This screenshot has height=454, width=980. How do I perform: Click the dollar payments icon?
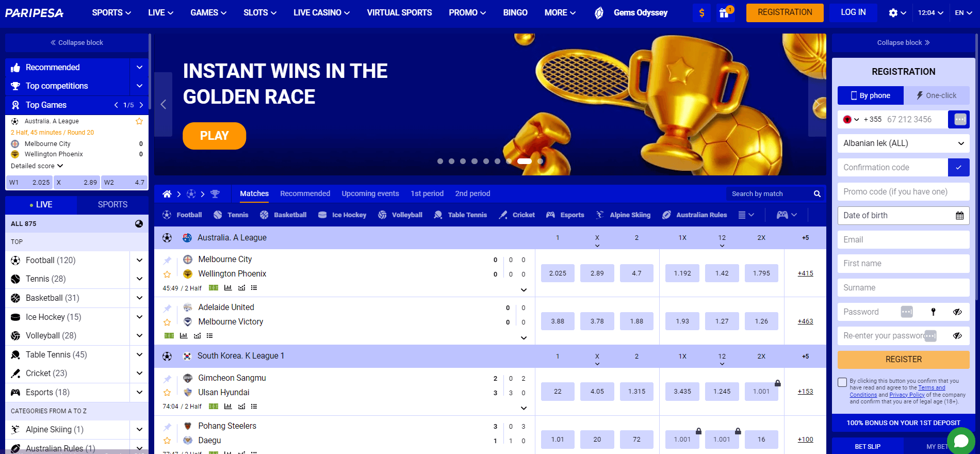701,13
